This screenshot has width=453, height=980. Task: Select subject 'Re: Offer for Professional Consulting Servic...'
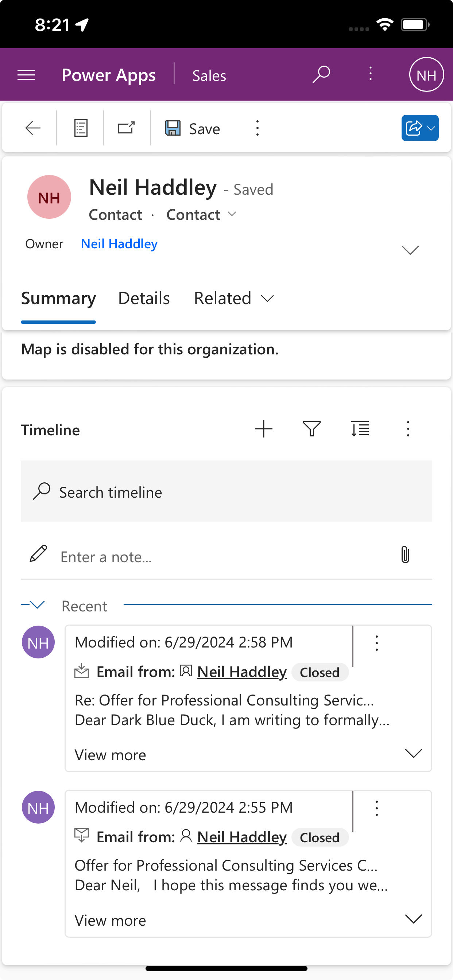(224, 700)
